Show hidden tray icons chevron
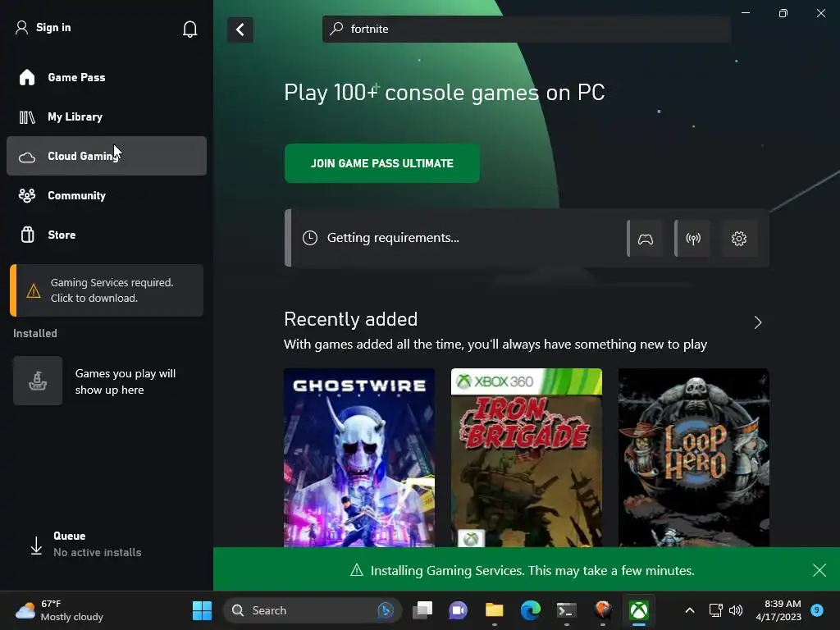840x630 pixels. [x=690, y=610]
